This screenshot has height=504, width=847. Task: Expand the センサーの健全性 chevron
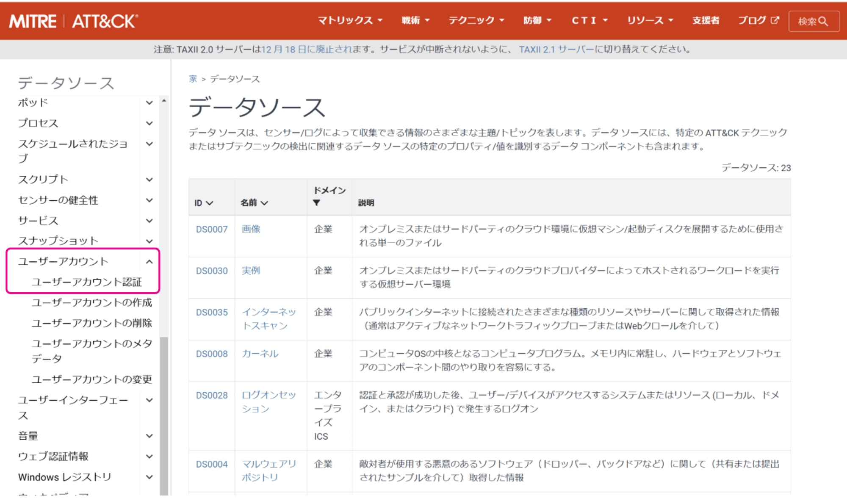pyautogui.click(x=149, y=200)
